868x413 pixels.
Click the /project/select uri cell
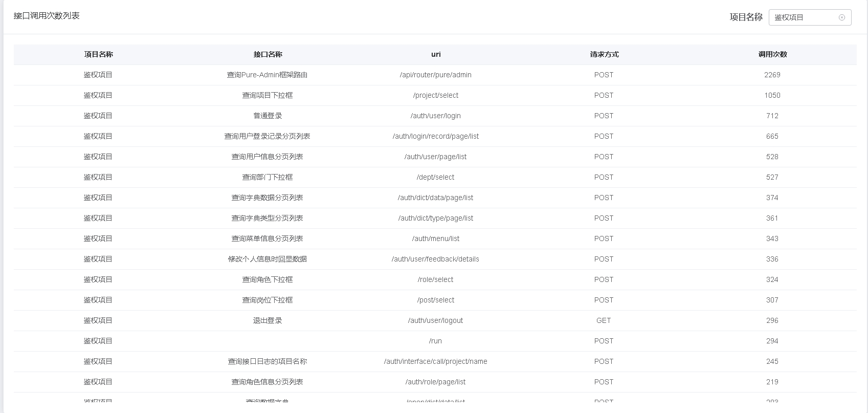point(436,95)
